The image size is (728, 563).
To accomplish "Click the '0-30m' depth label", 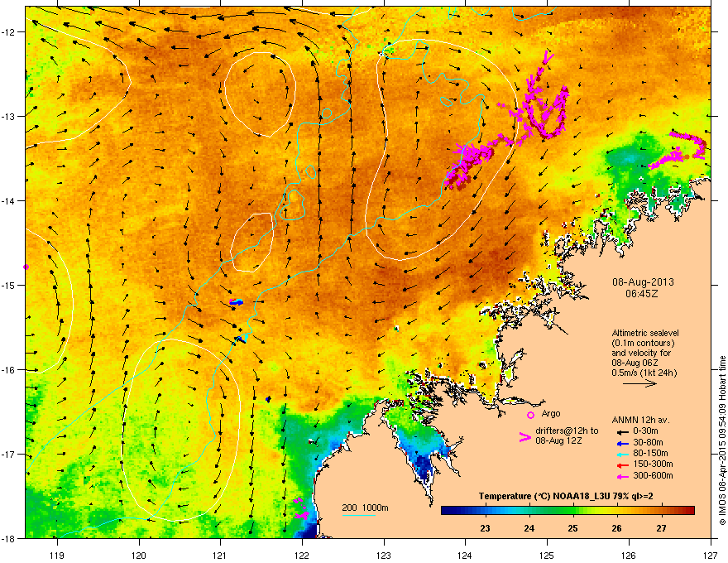I will tap(645, 431).
